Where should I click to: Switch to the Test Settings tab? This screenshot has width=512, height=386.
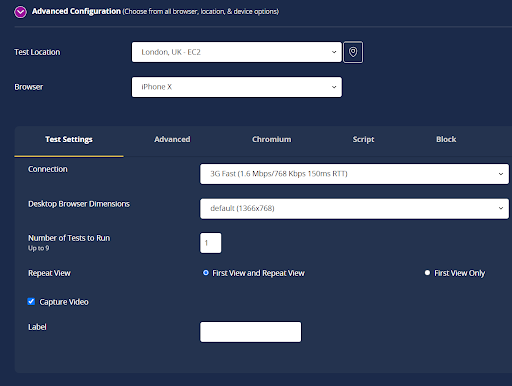pos(69,139)
